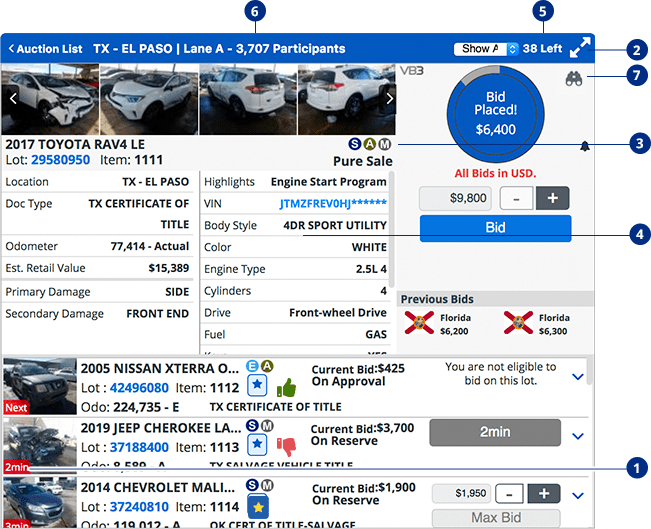Screen dimensions: 651x529
Task: Open the third RAV4 rear photo thumbnail
Action: click(x=248, y=99)
